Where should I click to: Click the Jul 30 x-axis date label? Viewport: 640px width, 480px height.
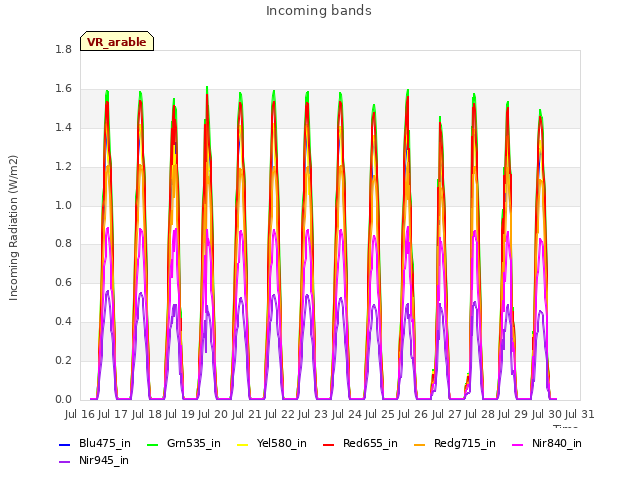pos(546,414)
